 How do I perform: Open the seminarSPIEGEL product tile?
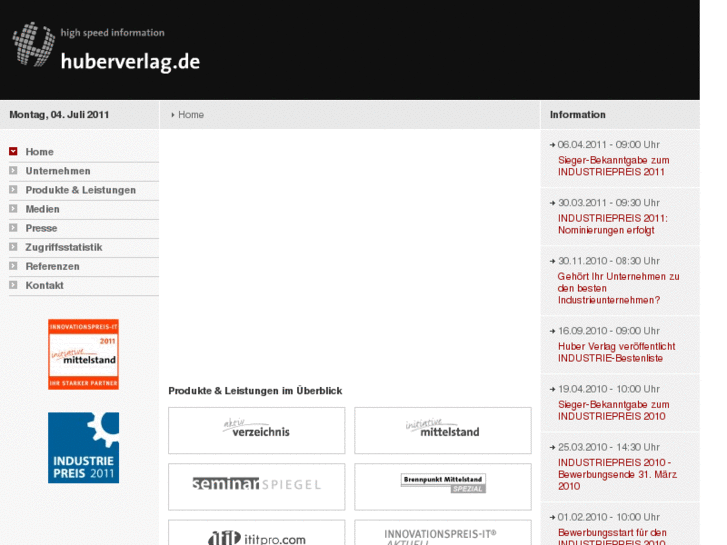(257, 487)
